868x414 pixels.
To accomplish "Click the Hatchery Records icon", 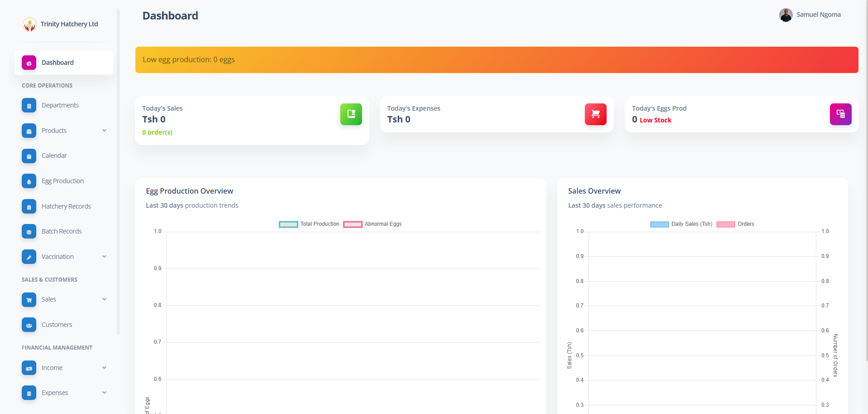I will (x=29, y=206).
